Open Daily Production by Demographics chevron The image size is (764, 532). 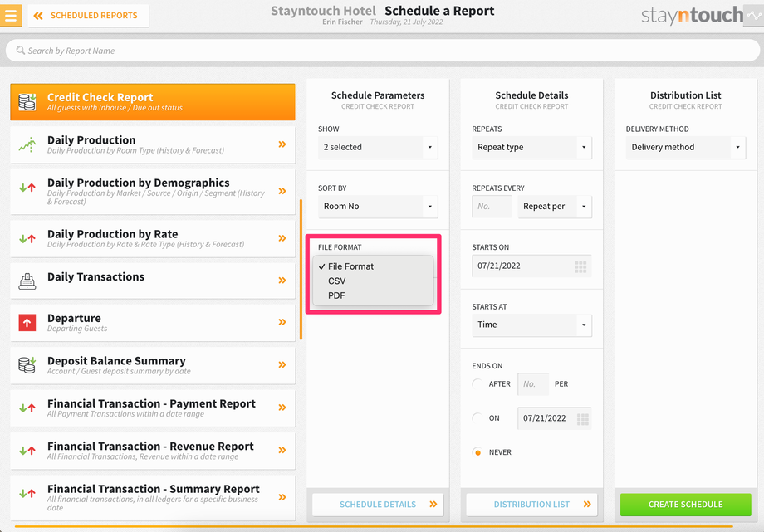[x=282, y=191]
